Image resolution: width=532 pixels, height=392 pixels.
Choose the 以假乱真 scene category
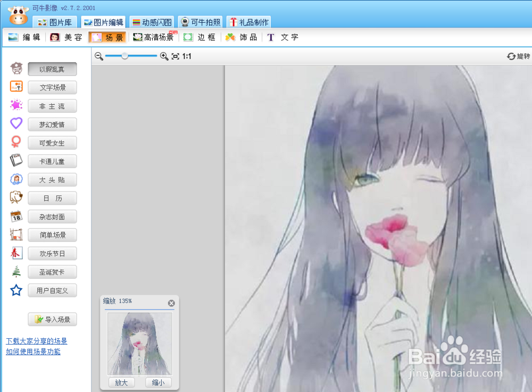pos(52,69)
